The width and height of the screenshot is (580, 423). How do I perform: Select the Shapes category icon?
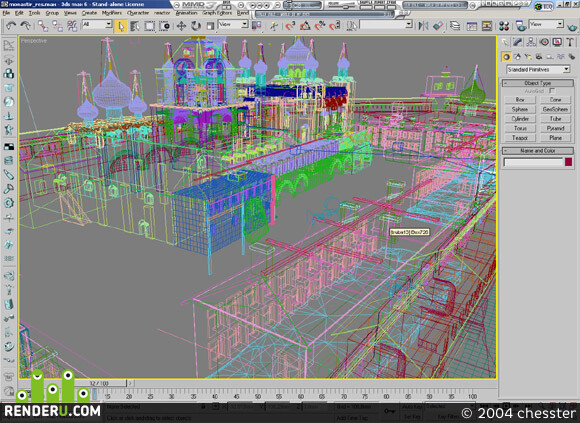[517, 57]
